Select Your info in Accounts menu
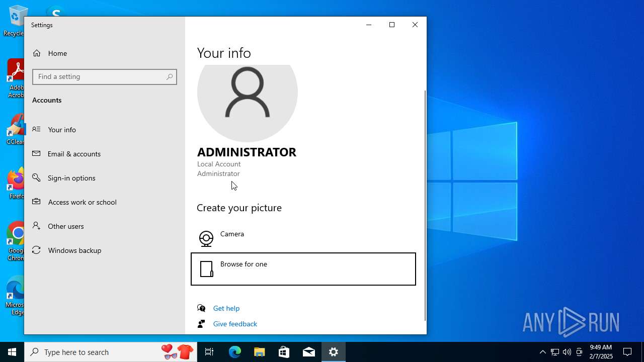 [105, 130]
